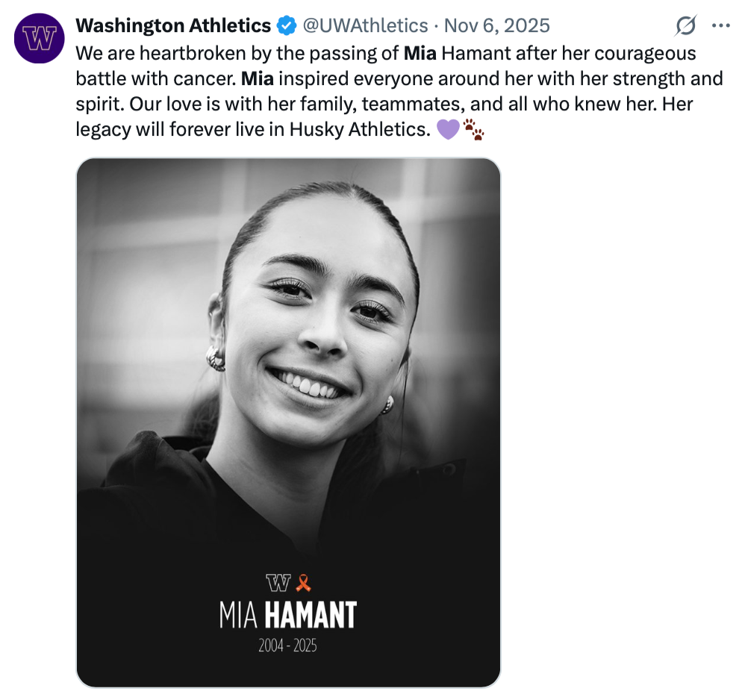The image size is (745, 700).
Task: Click the word "Hamant" in the post text
Action: click(x=472, y=53)
